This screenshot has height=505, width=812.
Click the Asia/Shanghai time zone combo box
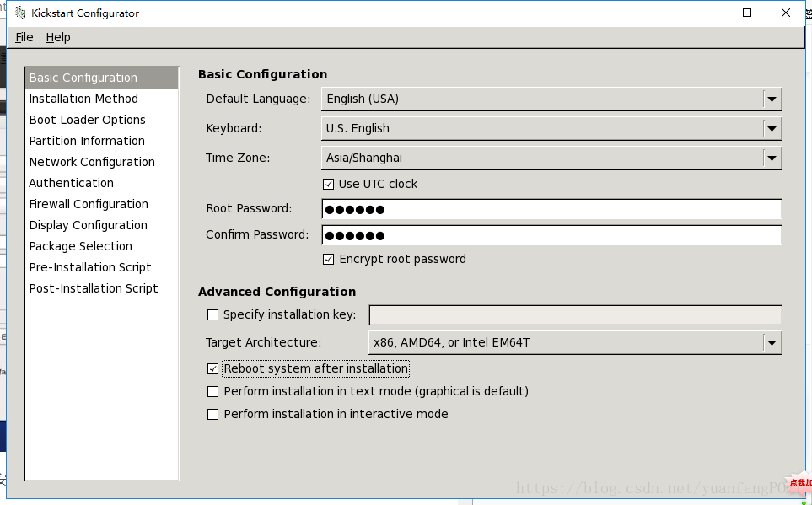pyautogui.click(x=551, y=158)
